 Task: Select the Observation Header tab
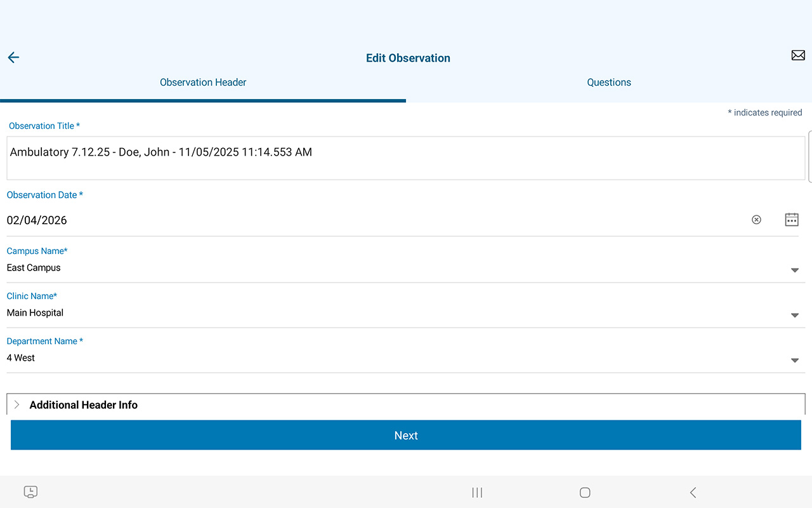[x=203, y=83]
